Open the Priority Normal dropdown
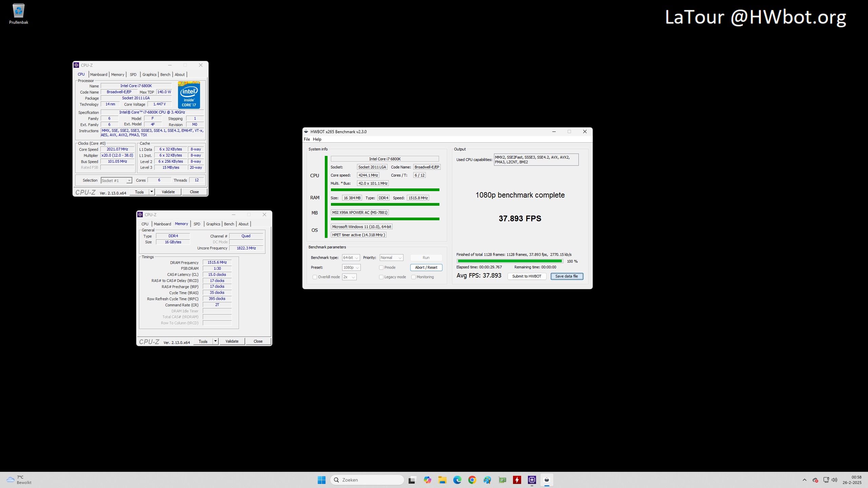868x488 pixels. coord(391,258)
